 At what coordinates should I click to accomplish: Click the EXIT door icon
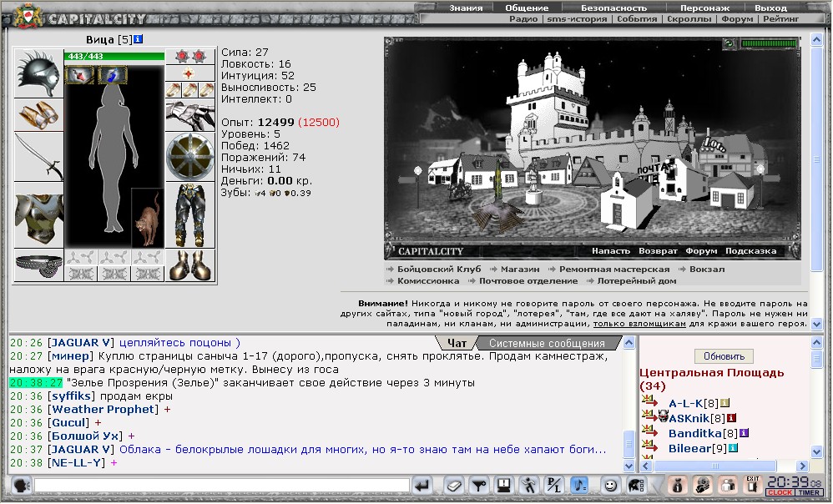pos(753,486)
